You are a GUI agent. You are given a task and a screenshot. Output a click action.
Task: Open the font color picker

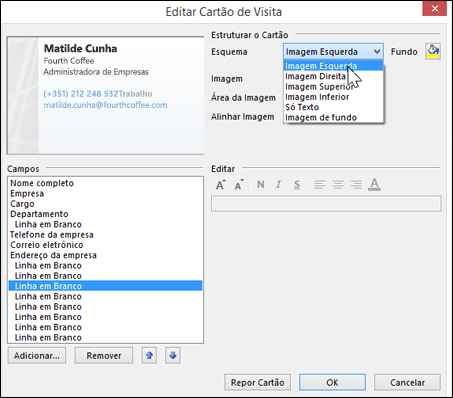click(374, 185)
